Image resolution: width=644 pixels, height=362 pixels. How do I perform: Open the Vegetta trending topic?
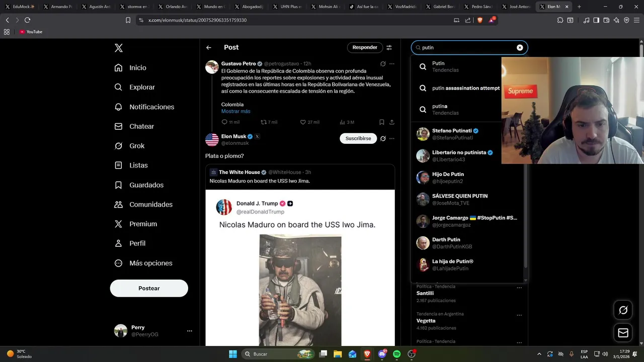click(x=426, y=321)
